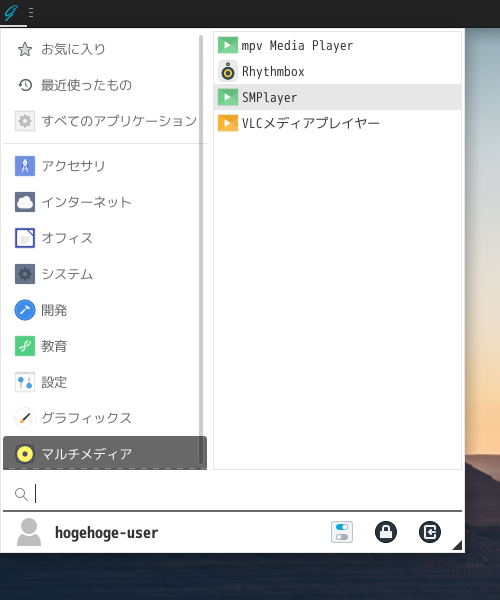
Task: Click the hogehoge-user avatar icon
Action: coord(29,532)
